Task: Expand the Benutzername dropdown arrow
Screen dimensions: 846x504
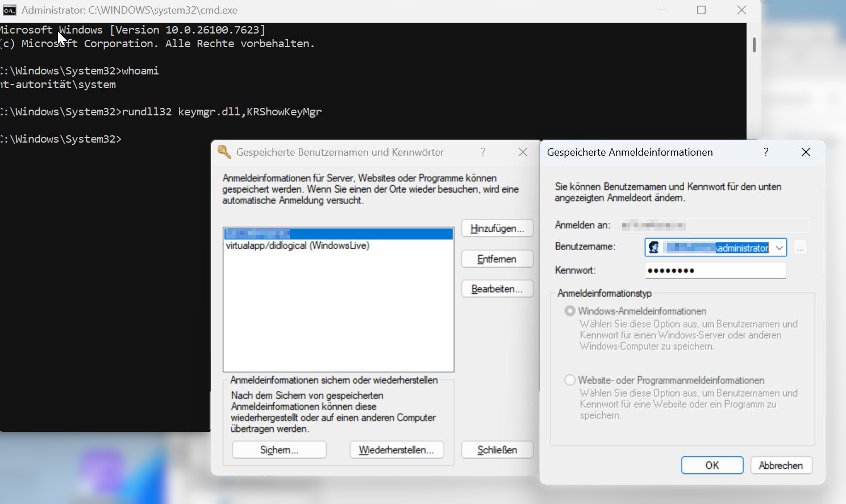Action: 779,248
